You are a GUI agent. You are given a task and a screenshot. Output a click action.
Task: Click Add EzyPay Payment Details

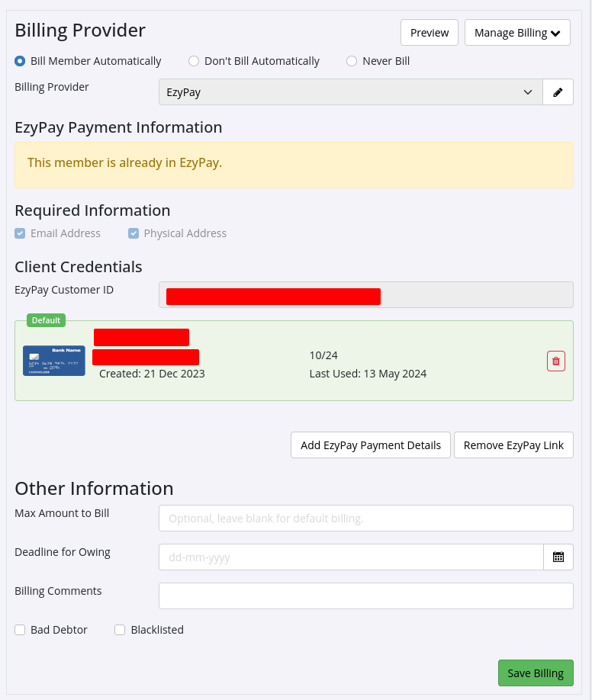(371, 445)
